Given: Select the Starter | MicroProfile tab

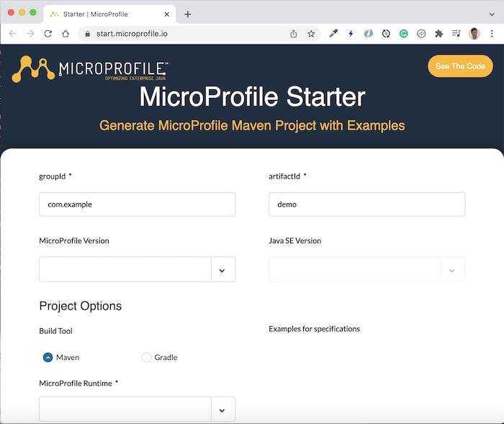Looking at the screenshot, I should [x=109, y=14].
